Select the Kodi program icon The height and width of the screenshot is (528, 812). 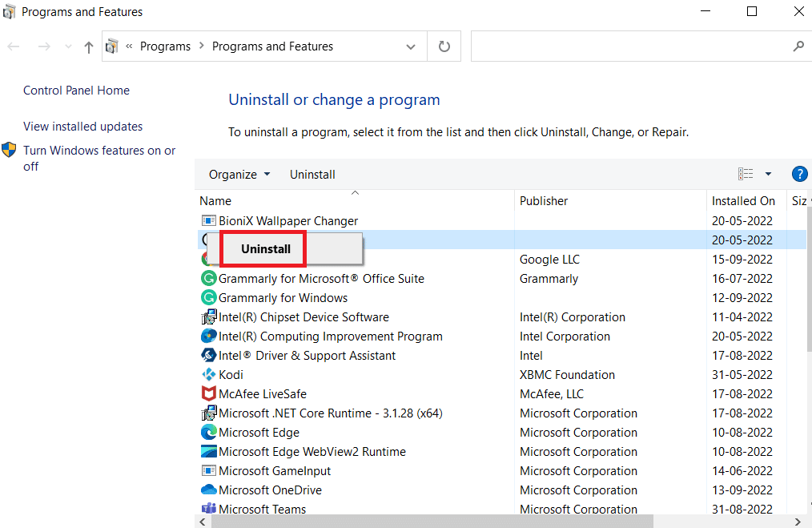tap(208, 374)
